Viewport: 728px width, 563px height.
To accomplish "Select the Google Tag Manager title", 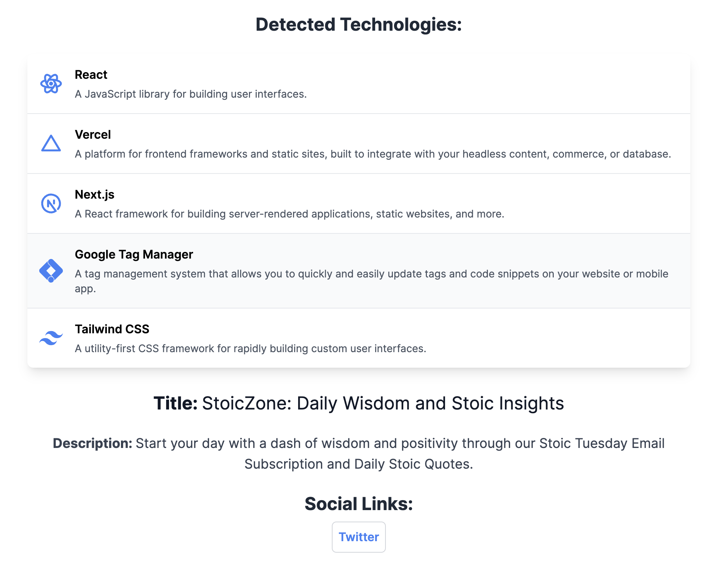I will pyautogui.click(x=134, y=254).
